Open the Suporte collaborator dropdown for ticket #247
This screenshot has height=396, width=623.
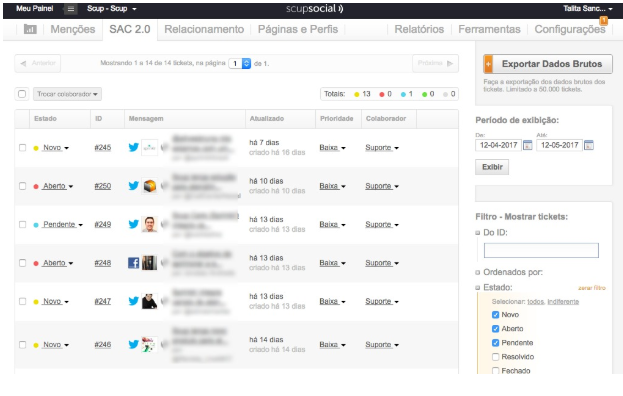click(x=382, y=301)
